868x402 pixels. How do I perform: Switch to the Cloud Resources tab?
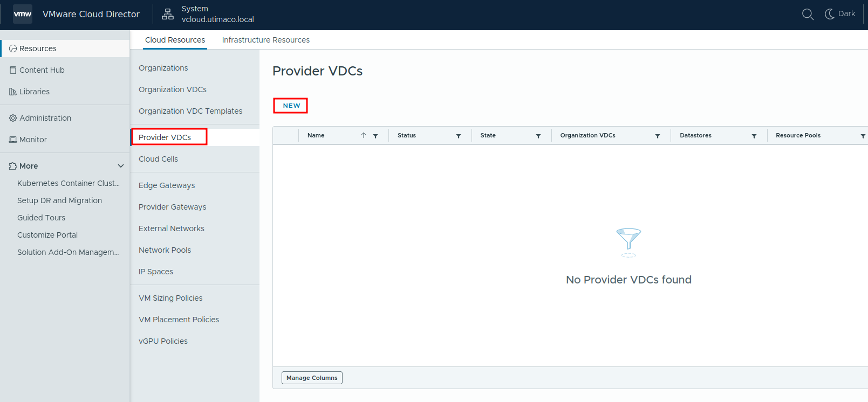click(175, 40)
